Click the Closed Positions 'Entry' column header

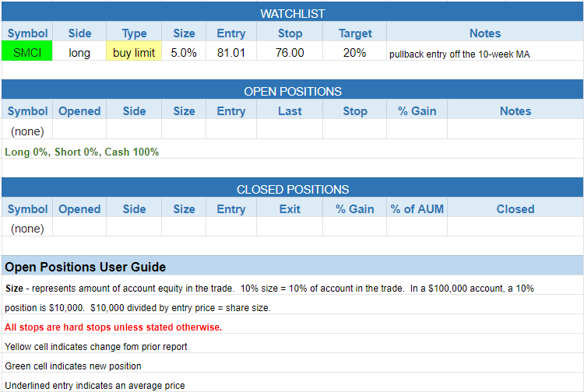[x=231, y=208]
